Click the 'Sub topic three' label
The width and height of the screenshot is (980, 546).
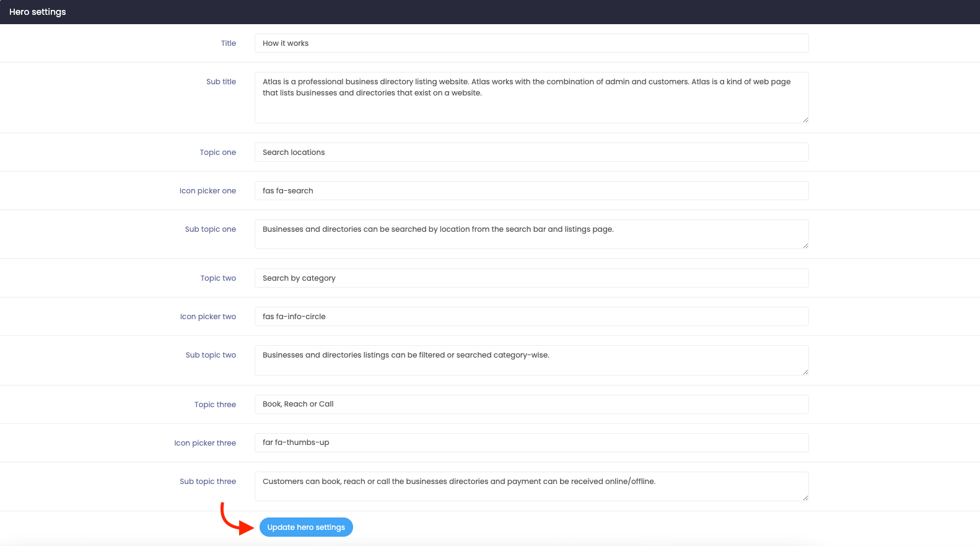coord(208,482)
